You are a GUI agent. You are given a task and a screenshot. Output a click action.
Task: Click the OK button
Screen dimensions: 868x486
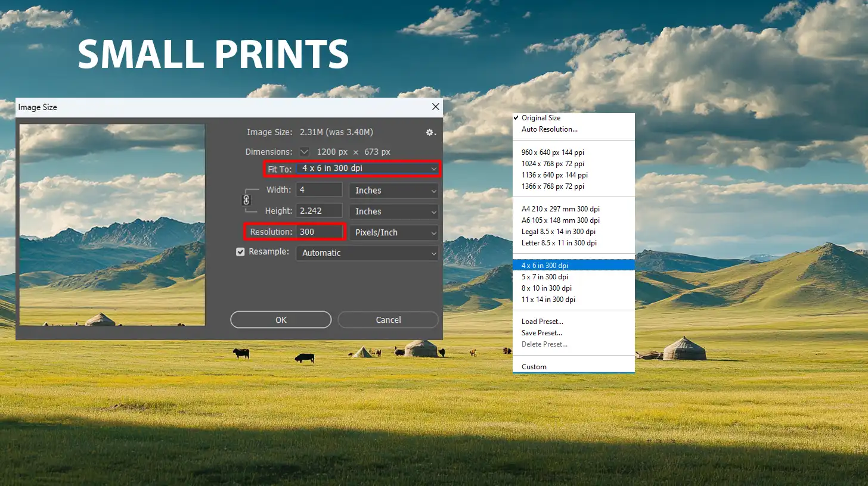tap(281, 320)
